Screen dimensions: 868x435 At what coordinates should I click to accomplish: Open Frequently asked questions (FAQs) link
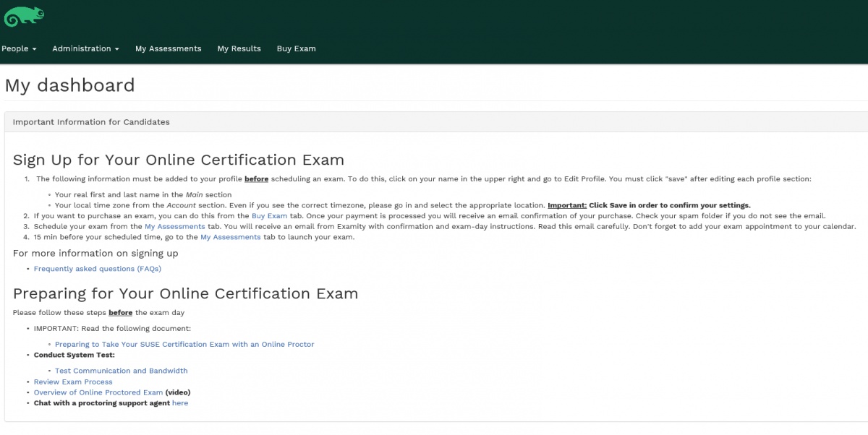(98, 269)
